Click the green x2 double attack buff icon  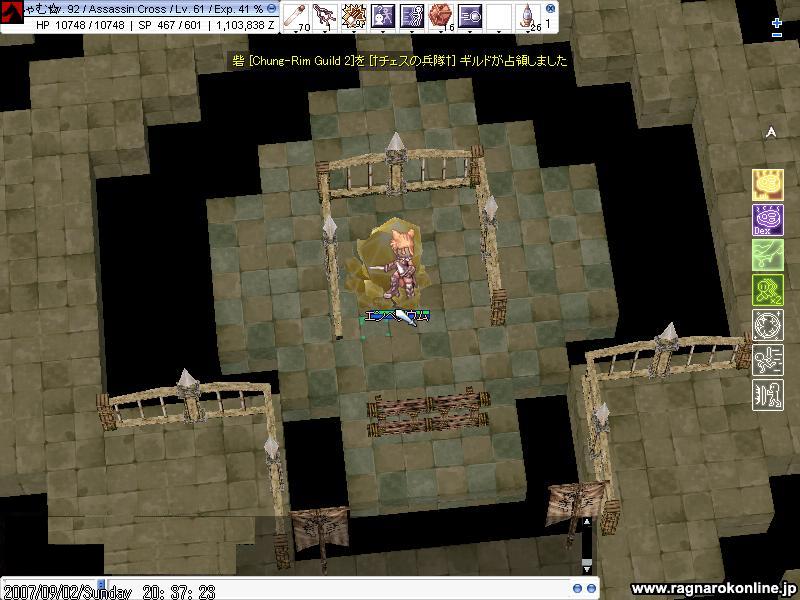[x=768, y=290]
